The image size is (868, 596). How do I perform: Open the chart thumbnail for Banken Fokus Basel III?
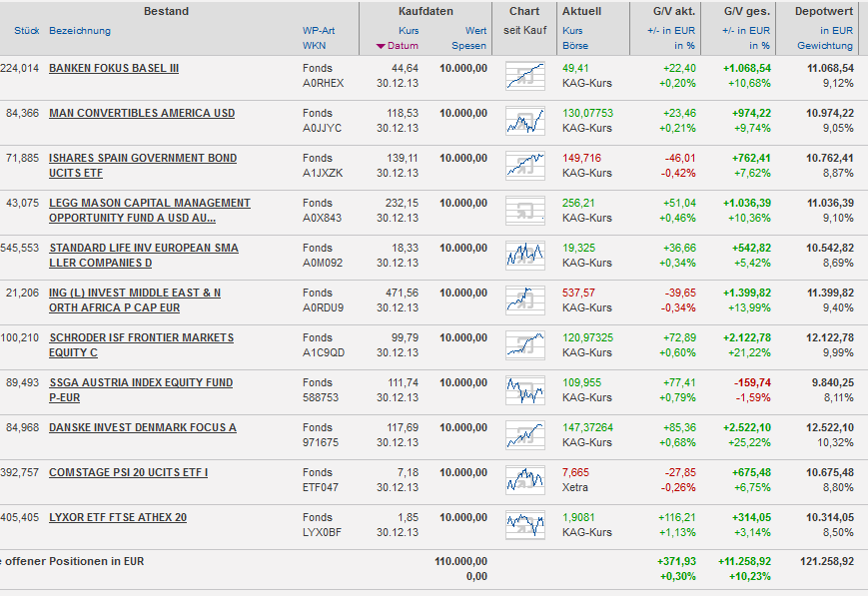(x=525, y=76)
